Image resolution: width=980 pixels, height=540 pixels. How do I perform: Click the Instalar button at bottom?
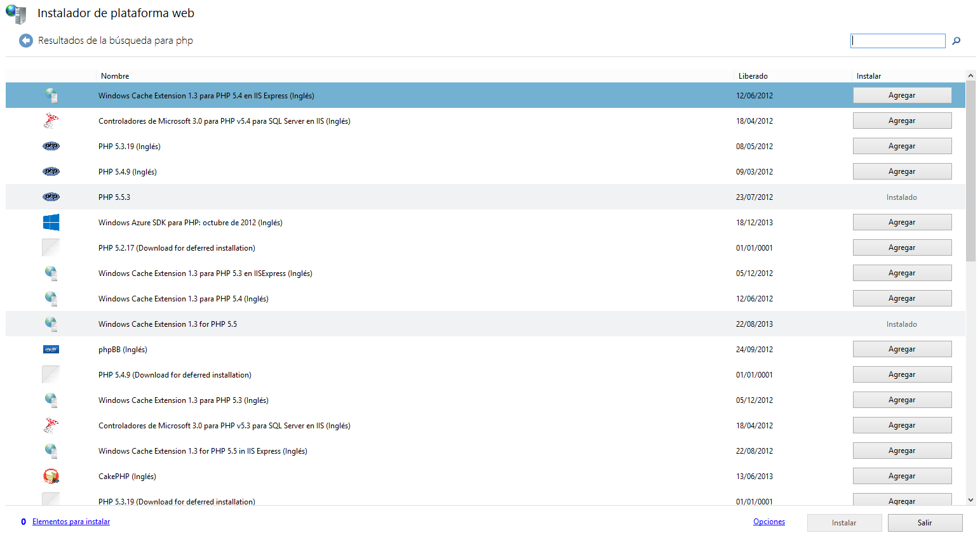coord(844,523)
